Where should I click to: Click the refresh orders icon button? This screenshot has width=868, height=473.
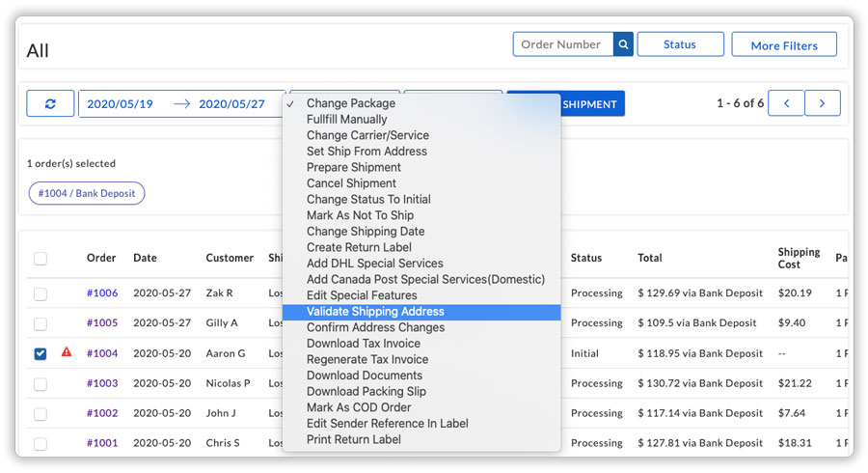tap(50, 103)
